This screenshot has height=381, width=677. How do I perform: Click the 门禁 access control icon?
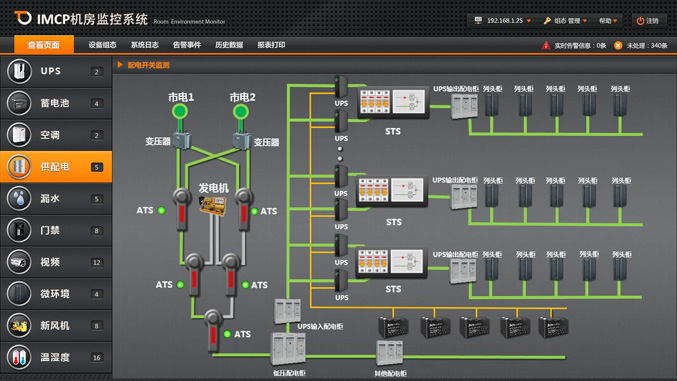pyautogui.click(x=19, y=230)
